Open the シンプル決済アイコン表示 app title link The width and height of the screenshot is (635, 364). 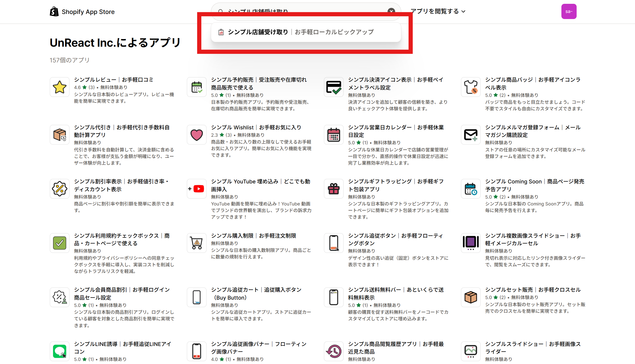[396, 83]
